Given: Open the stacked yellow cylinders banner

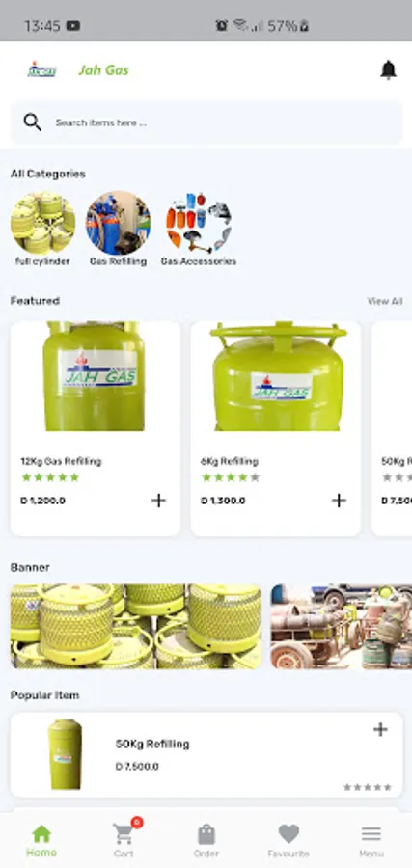Looking at the screenshot, I should click(136, 626).
